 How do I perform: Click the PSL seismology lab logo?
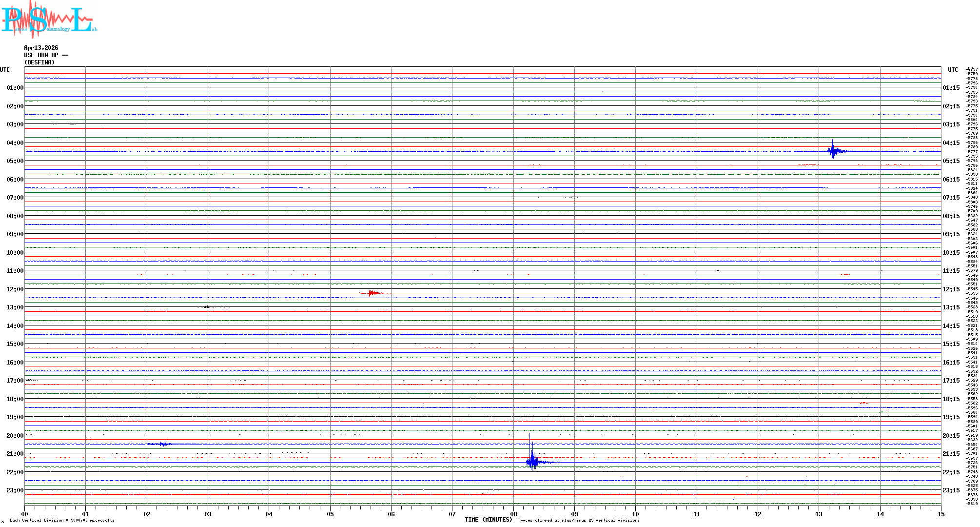point(49,19)
